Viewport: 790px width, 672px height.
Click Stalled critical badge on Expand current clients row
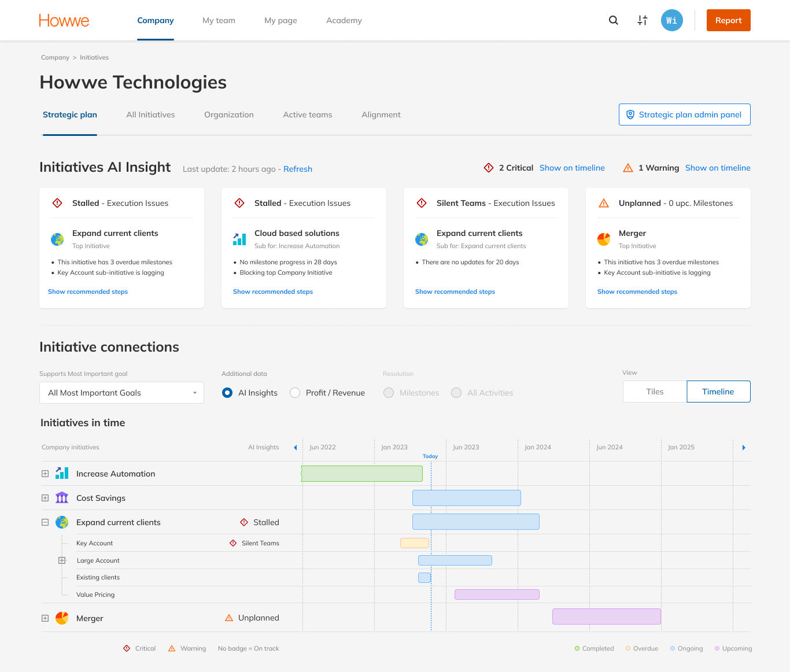click(244, 522)
